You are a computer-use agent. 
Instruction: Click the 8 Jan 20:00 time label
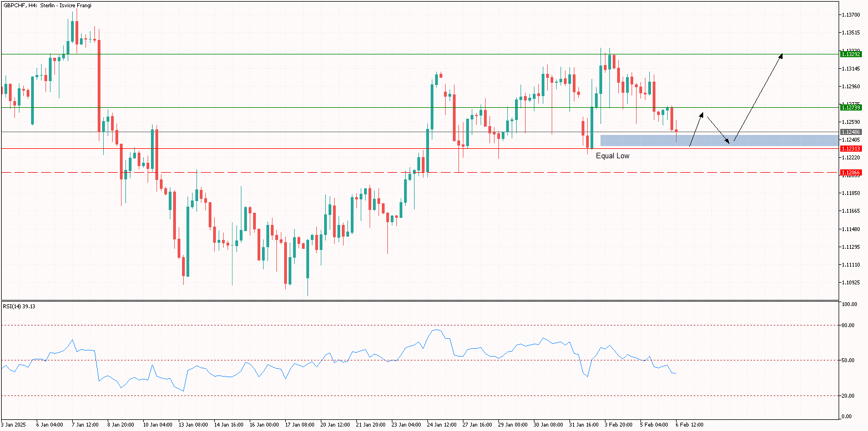(x=121, y=425)
